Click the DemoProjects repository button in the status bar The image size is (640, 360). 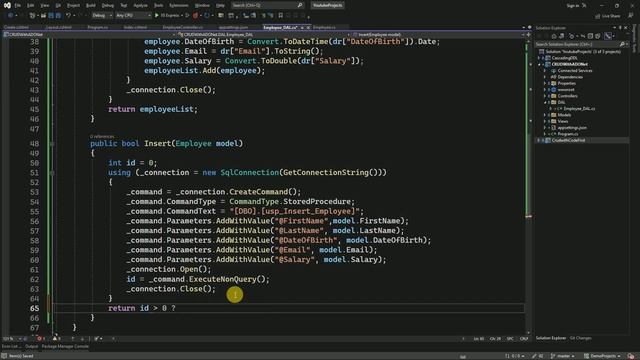(x=603, y=356)
